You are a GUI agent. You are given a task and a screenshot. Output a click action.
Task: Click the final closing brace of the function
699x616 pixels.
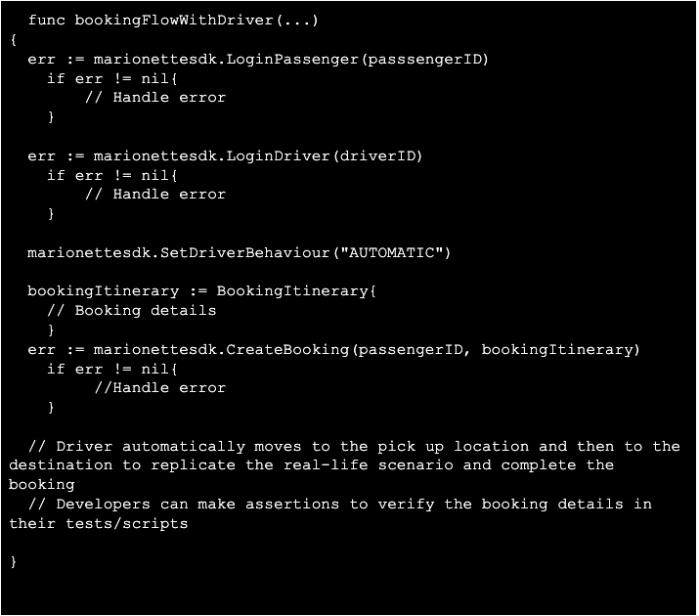(x=14, y=561)
